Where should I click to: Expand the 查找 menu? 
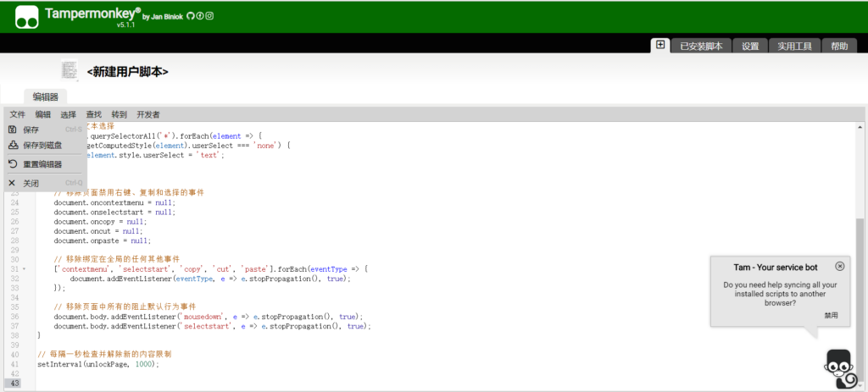pyautogui.click(x=93, y=114)
